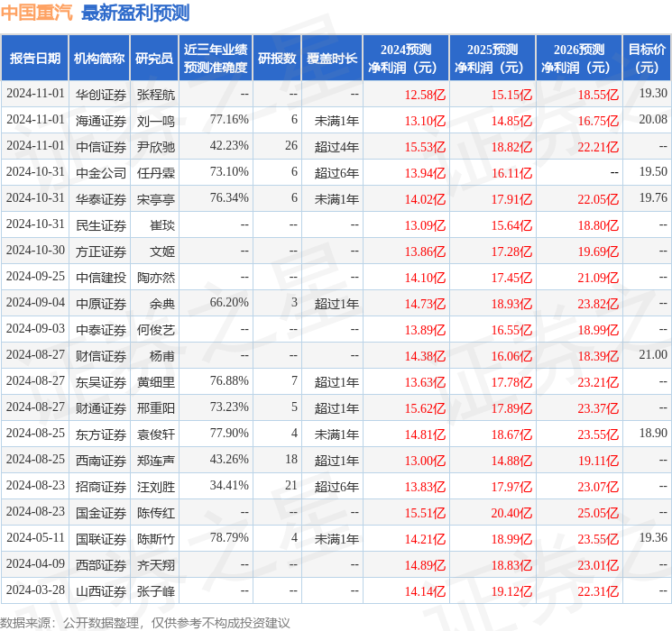Viewport: 672px width, 631px height.
Task: Click the 近三年业绩预测准确度 header
Action: coord(216,59)
